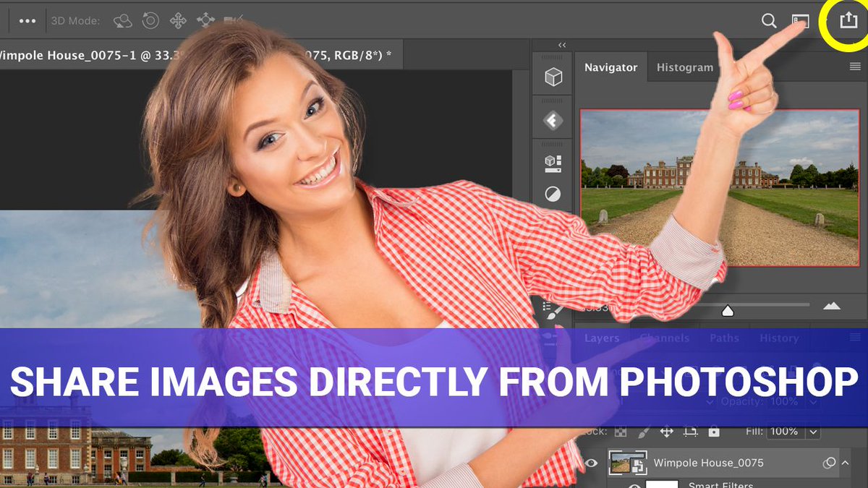This screenshot has height=488, width=868.
Task: Switch to the Navigator tab
Action: (610, 67)
